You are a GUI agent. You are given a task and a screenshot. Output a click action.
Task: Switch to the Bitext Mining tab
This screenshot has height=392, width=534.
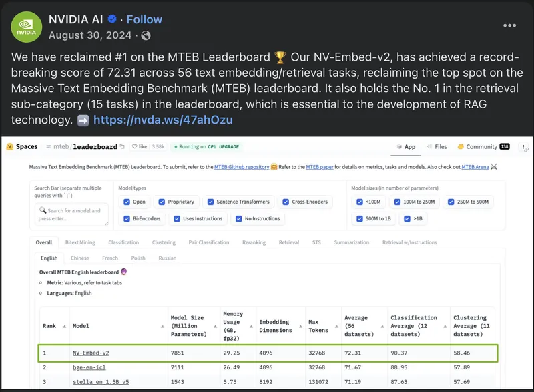click(x=80, y=242)
